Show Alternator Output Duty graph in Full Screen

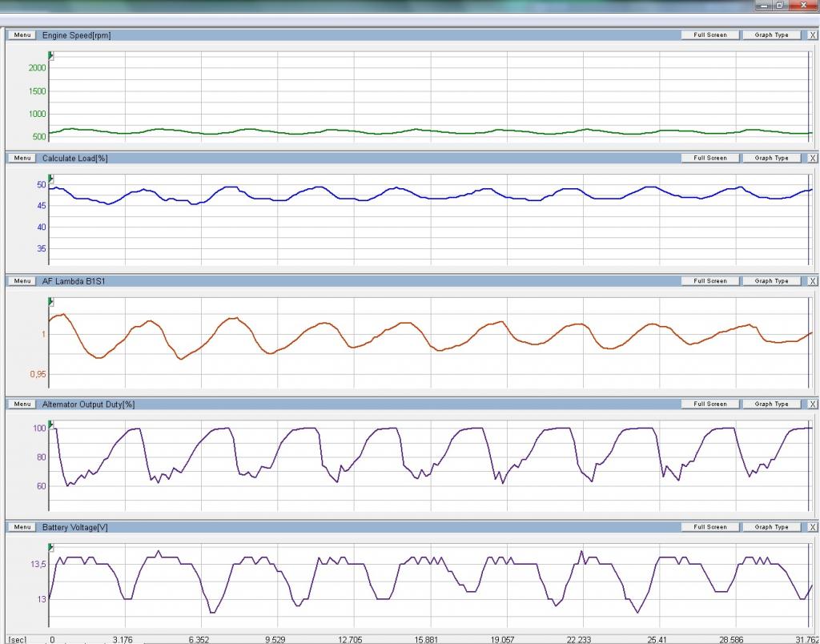[x=710, y=404]
